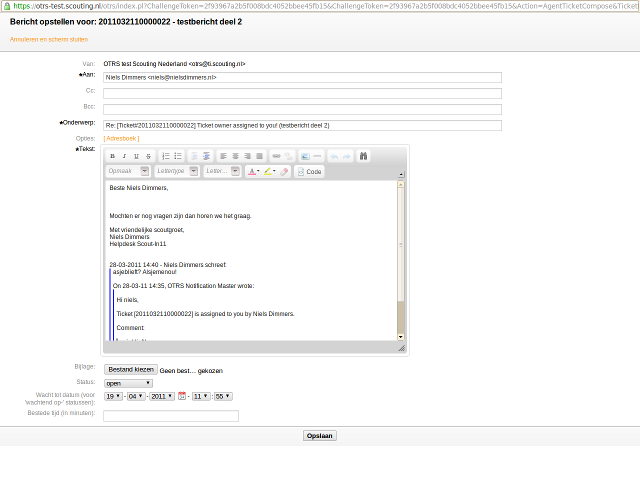Toggle italic formatting in the editor

(124, 156)
